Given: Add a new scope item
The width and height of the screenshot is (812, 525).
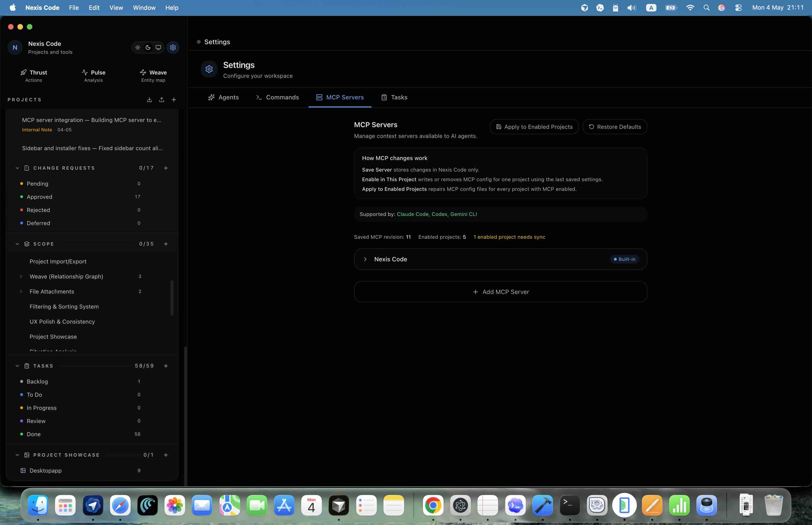Looking at the screenshot, I should [x=166, y=244].
